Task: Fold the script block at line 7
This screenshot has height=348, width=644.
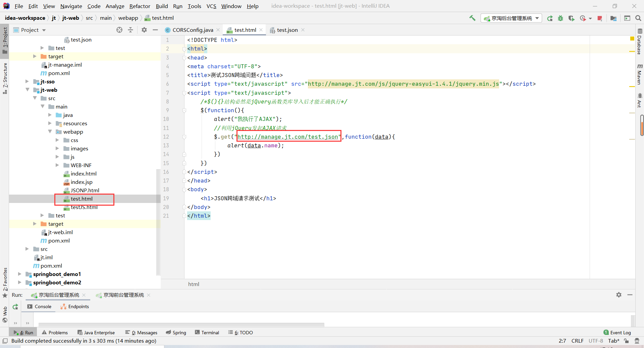Action: 184,93
